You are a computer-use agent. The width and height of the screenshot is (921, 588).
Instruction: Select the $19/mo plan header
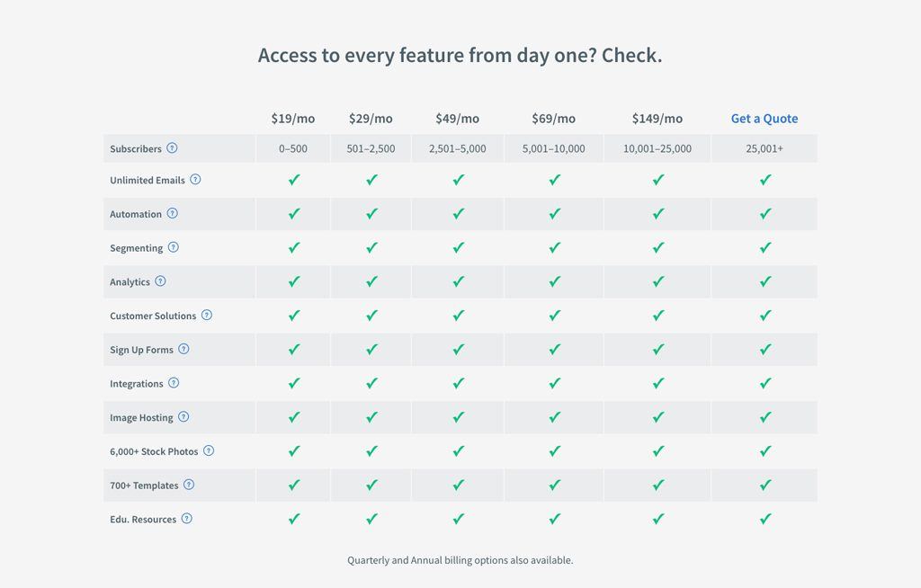point(293,119)
